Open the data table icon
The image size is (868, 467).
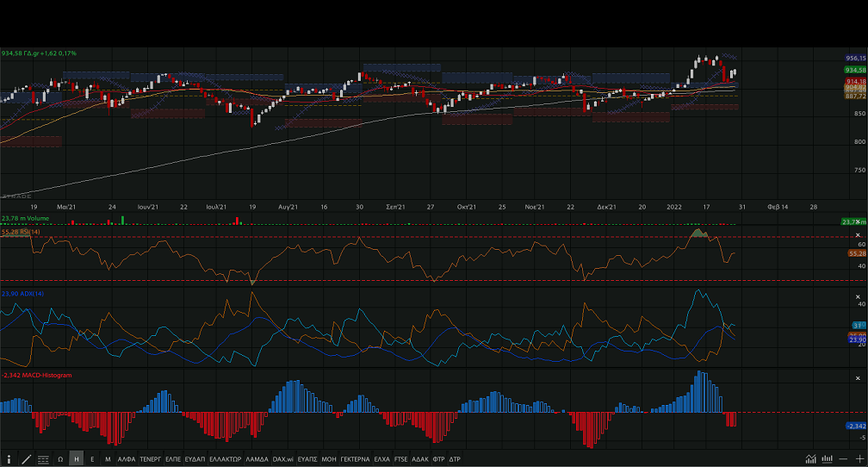[43, 459]
